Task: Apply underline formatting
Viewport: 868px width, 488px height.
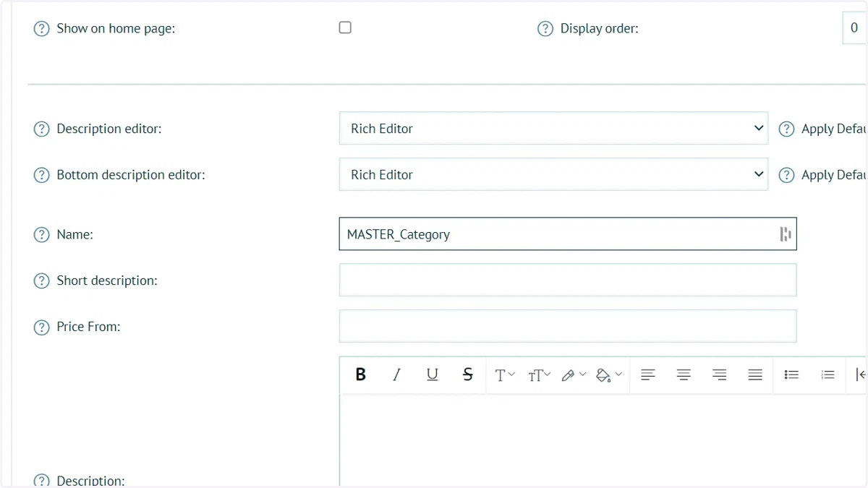Action: pyautogui.click(x=432, y=374)
